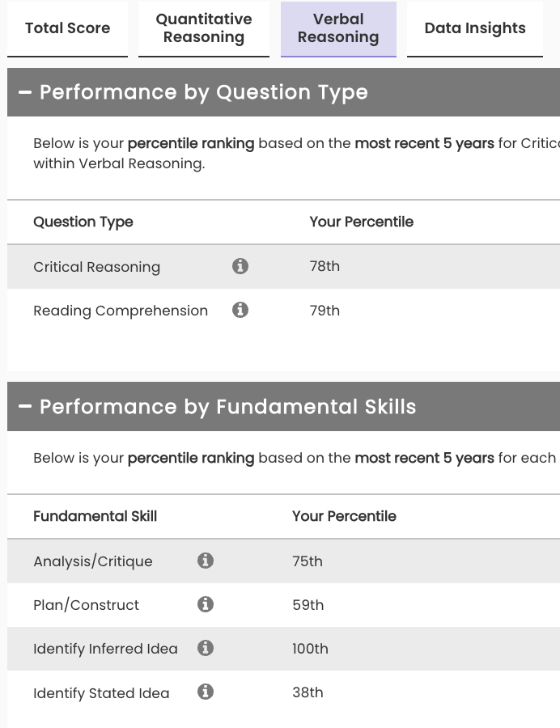Click info icon for Identify Inferred Idea
The height and width of the screenshot is (728, 560).
pos(206,648)
